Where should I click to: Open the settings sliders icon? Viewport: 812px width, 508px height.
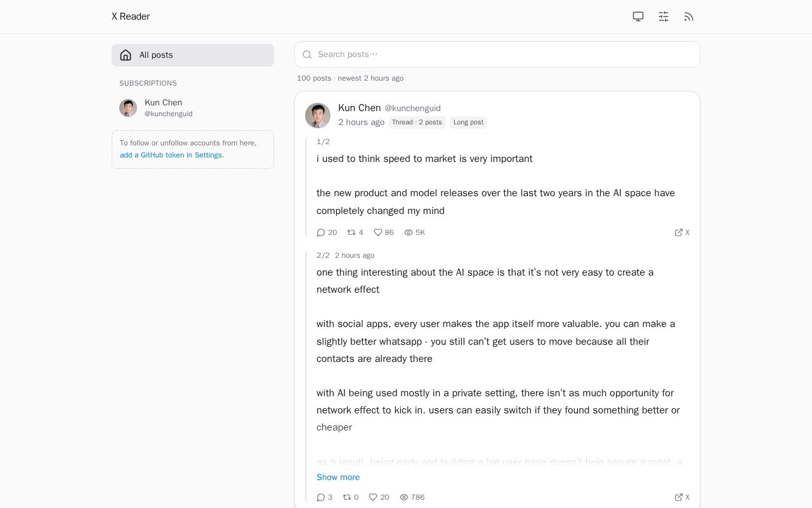click(x=664, y=17)
